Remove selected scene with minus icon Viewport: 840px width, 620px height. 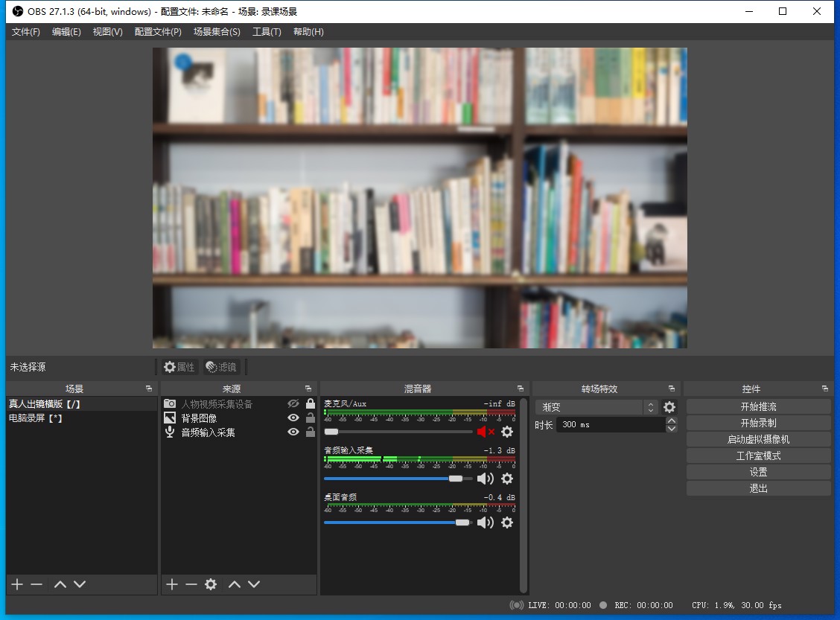[36, 584]
